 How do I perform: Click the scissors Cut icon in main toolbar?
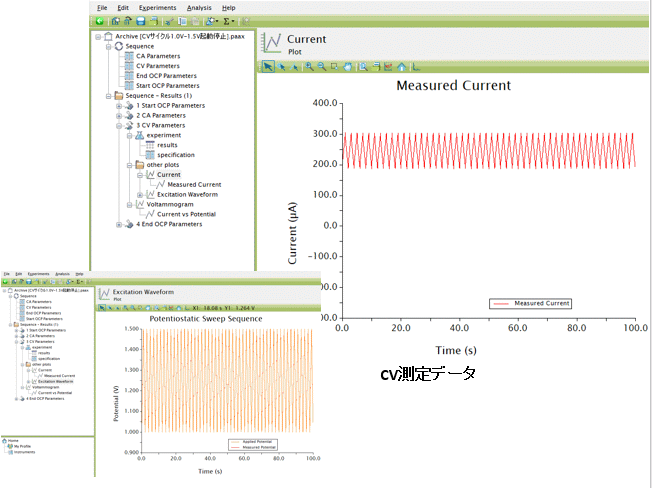[x=169, y=21]
